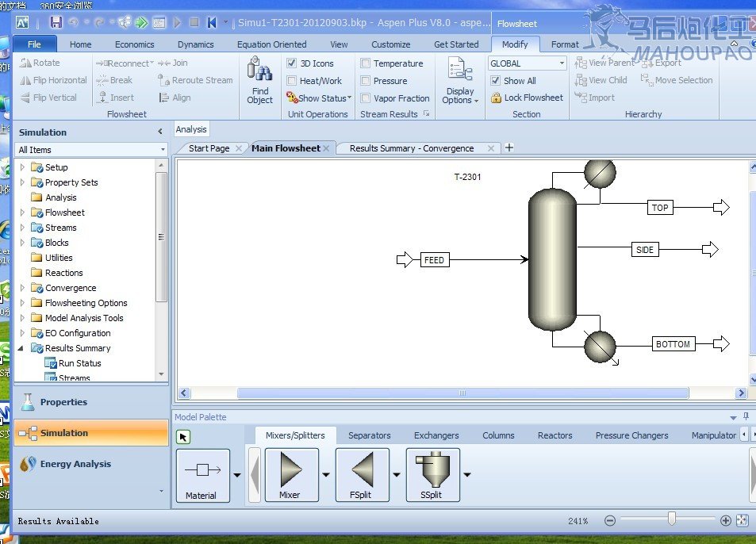This screenshot has width=756, height=544.
Task: Click the zoom-to-fit icon in status bar
Action: point(743,520)
